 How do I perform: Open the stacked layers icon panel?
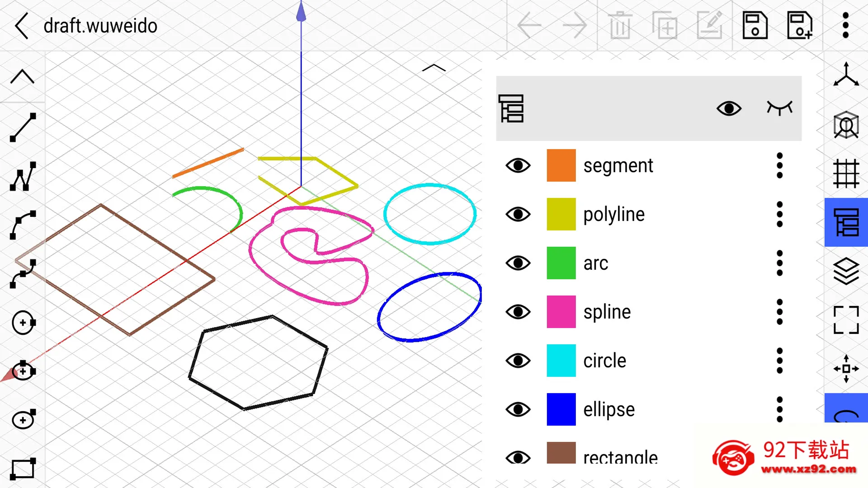point(846,271)
